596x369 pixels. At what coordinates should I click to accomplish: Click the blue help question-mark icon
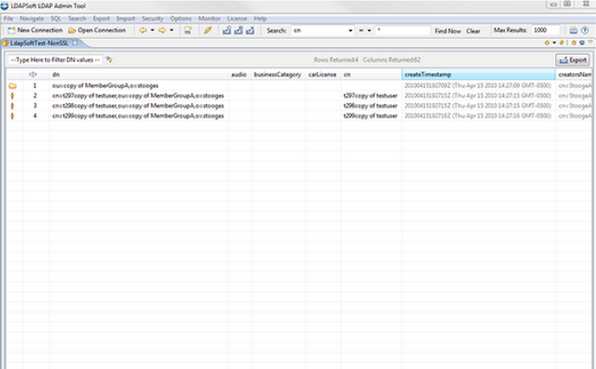585,30
